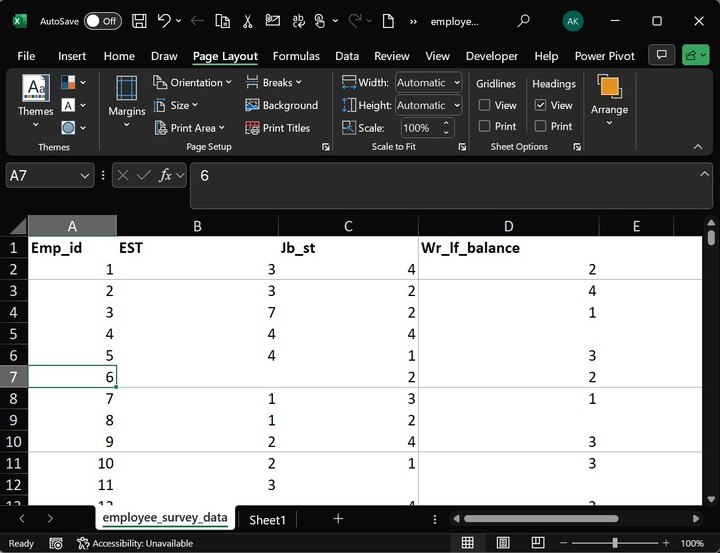Open the Arrange button menu

(x=609, y=102)
